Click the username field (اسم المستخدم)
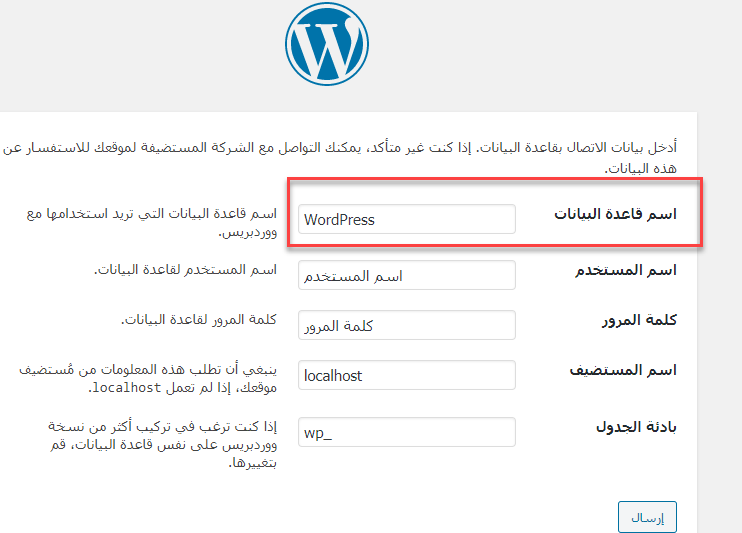This screenshot has width=742, height=533. pyautogui.click(x=406, y=275)
